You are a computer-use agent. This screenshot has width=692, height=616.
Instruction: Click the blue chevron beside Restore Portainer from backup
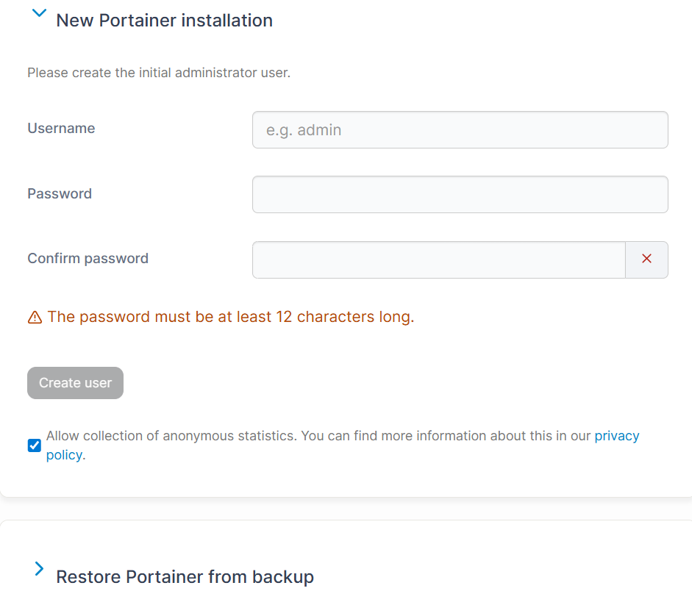(x=38, y=568)
